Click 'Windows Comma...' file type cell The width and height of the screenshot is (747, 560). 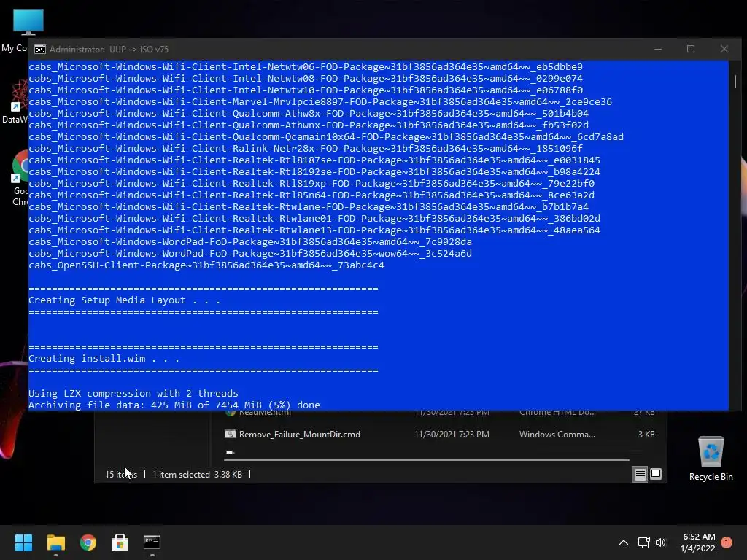click(x=557, y=435)
